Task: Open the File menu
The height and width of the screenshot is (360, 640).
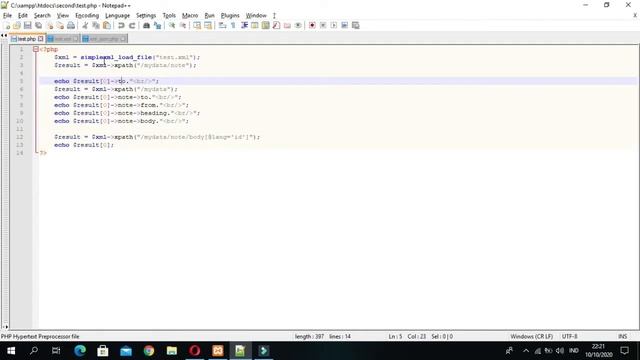Action: (7, 16)
